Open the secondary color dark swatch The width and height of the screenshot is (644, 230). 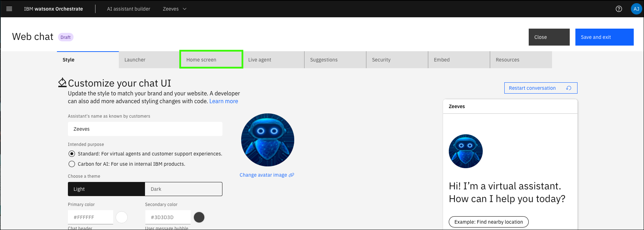(199, 217)
